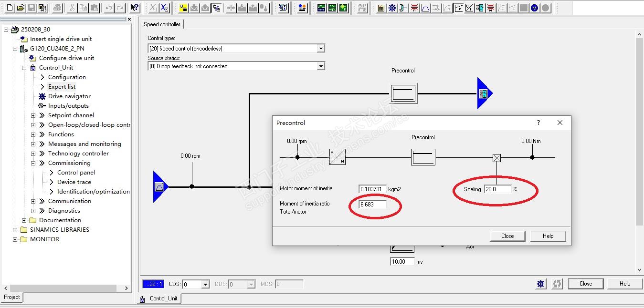Click the n/M converter block in the dialog
Viewport: 644px width, 308px height.
tap(338, 157)
